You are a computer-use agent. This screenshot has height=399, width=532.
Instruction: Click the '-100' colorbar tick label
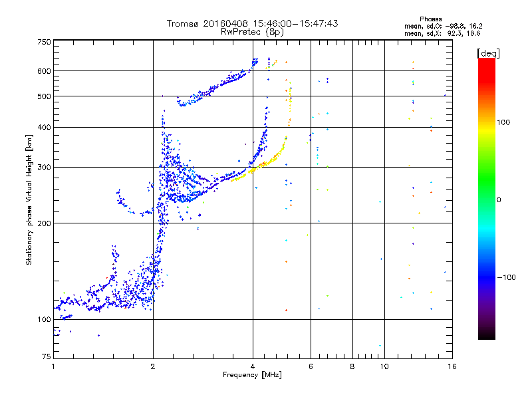(506, 277)
